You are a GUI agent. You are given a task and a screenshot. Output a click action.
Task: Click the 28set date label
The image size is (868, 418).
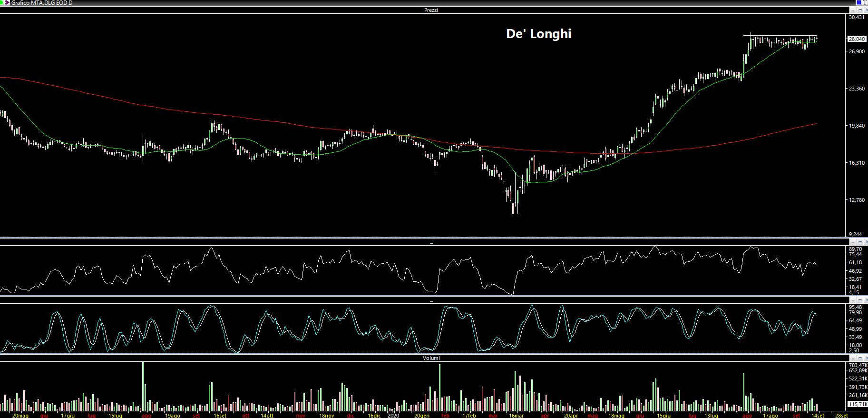[x=841, y=415]
